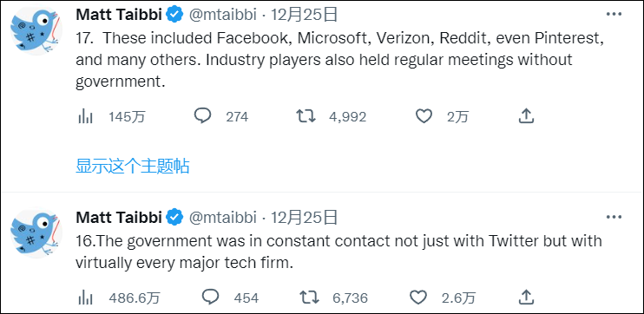Click the 12月25日 timestamp on tweet 16

(x=304, y=218)
